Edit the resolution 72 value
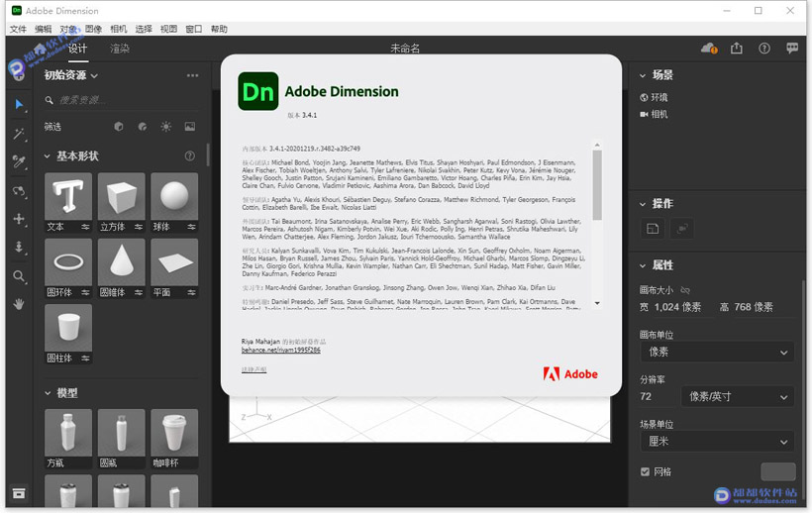 click(x=646, y=396)
